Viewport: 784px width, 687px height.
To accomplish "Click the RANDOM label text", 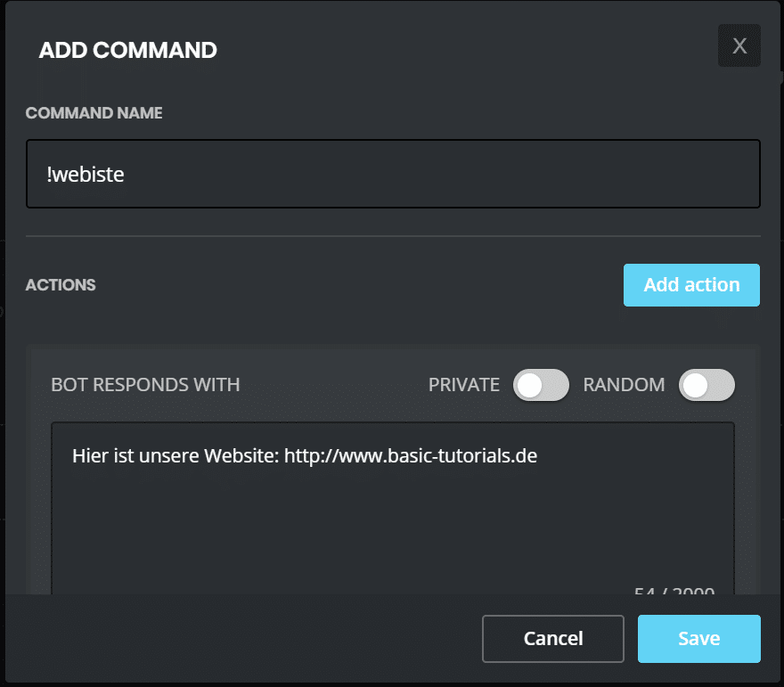I will point(624,385).
